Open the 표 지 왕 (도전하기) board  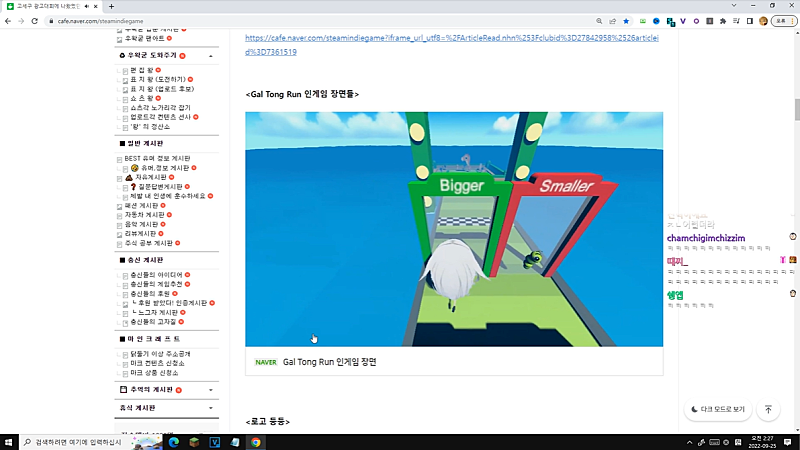158,79
